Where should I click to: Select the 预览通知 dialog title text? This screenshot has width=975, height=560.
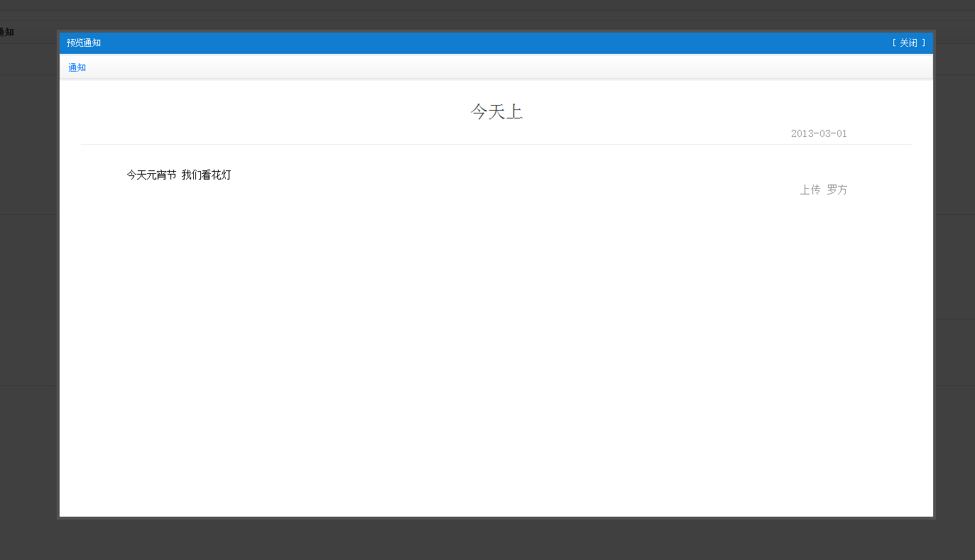point(84,43)
